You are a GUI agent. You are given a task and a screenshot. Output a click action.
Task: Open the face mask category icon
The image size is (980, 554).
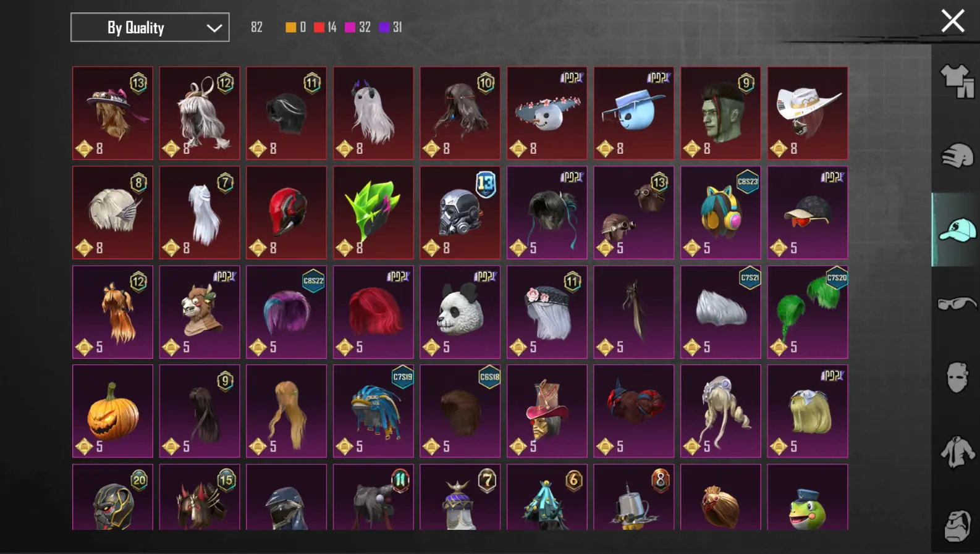(x=957, y=377)
